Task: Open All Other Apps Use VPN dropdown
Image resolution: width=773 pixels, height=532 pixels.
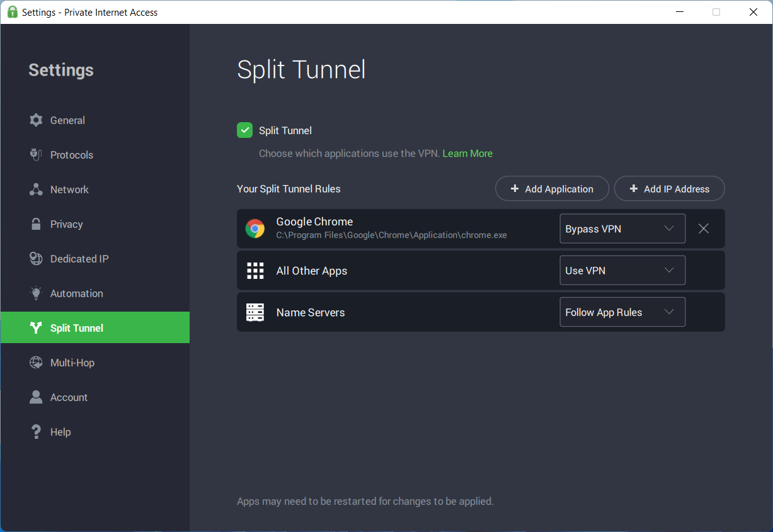Action: pyautogui.click(x=622, y=271)
